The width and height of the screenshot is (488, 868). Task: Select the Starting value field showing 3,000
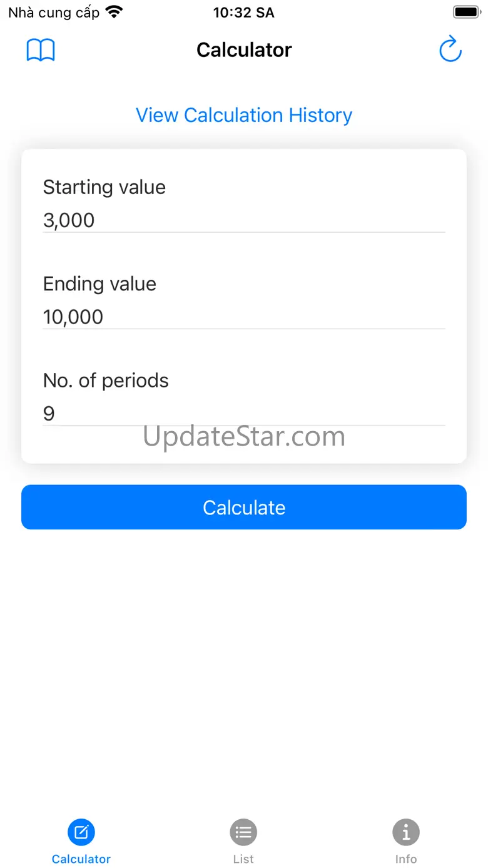tap(243, 220)
